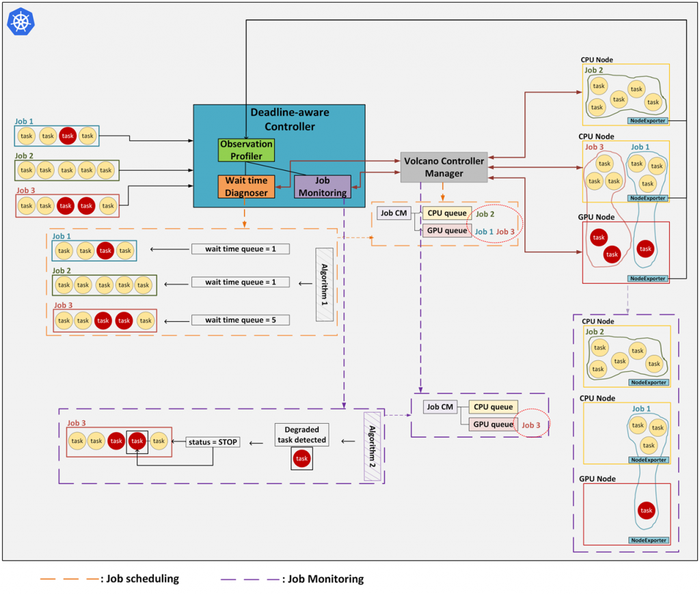
Task: Select the hatched Algorithm 2 box
Action: [373, 446]
